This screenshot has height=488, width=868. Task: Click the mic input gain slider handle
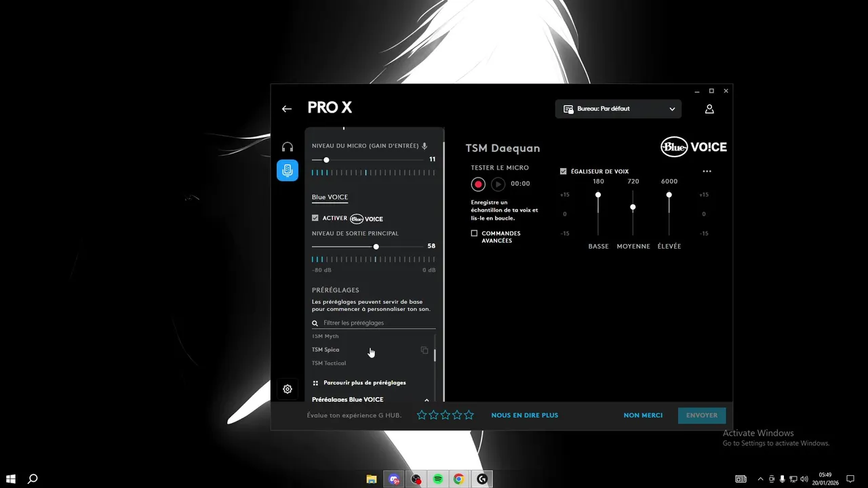(x=326, y=160)
